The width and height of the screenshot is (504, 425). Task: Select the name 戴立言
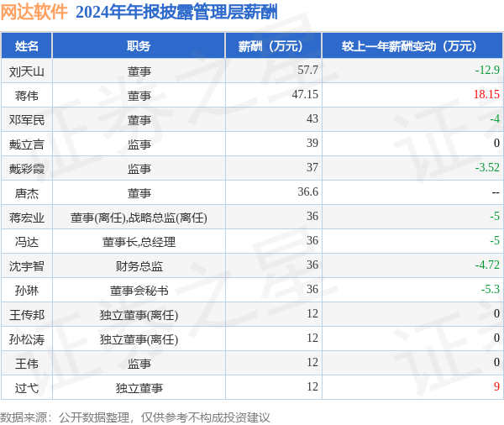tap(26, 144)
